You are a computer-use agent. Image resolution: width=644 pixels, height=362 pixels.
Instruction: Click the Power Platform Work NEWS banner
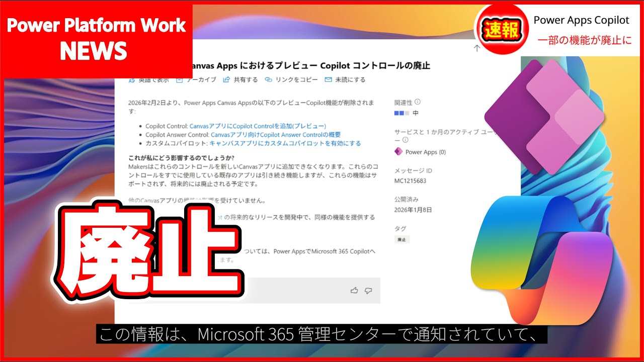click(x=96, y=38)
